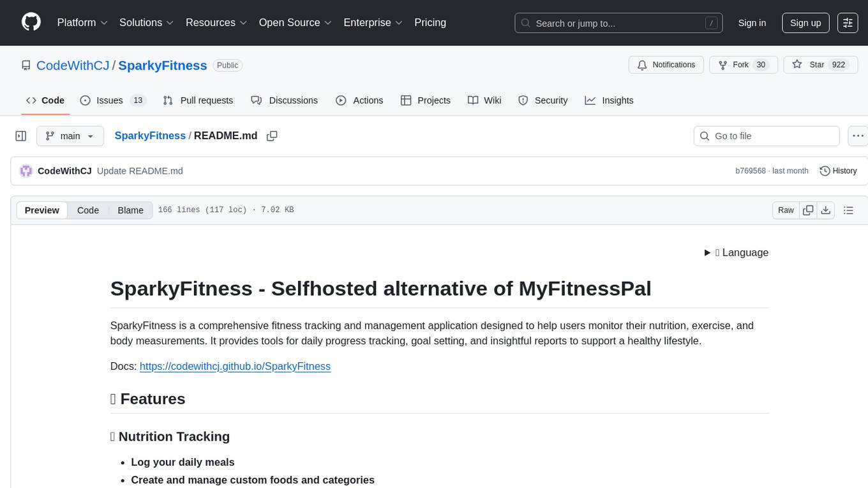The image size is (868, 488).
Task: Expand the Open Source menu
Action: point(296,22)
